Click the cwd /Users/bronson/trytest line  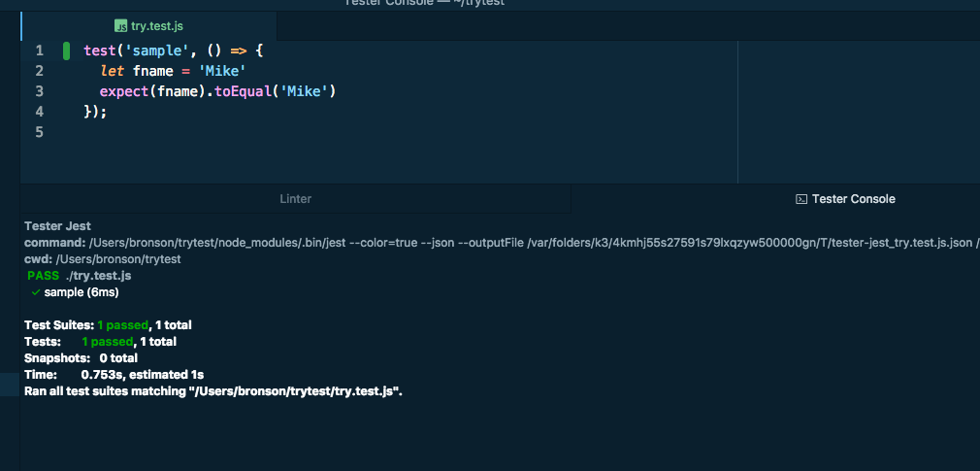[x=103, y=259]
